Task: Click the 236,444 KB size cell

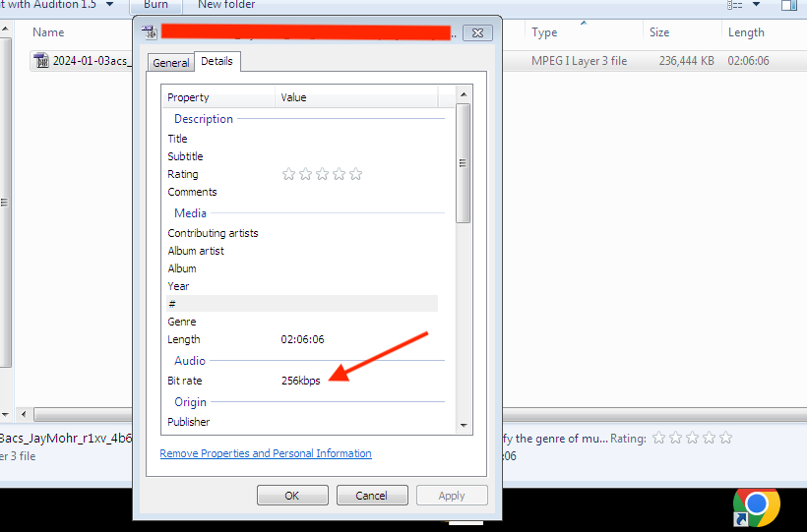Action: click(x=687, y=61)
